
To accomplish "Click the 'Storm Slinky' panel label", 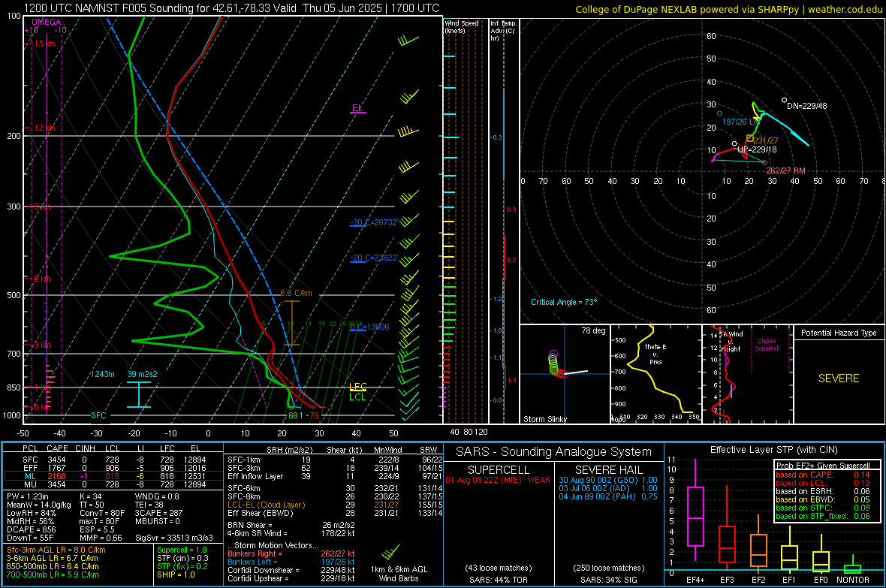I will pos(544,419).
